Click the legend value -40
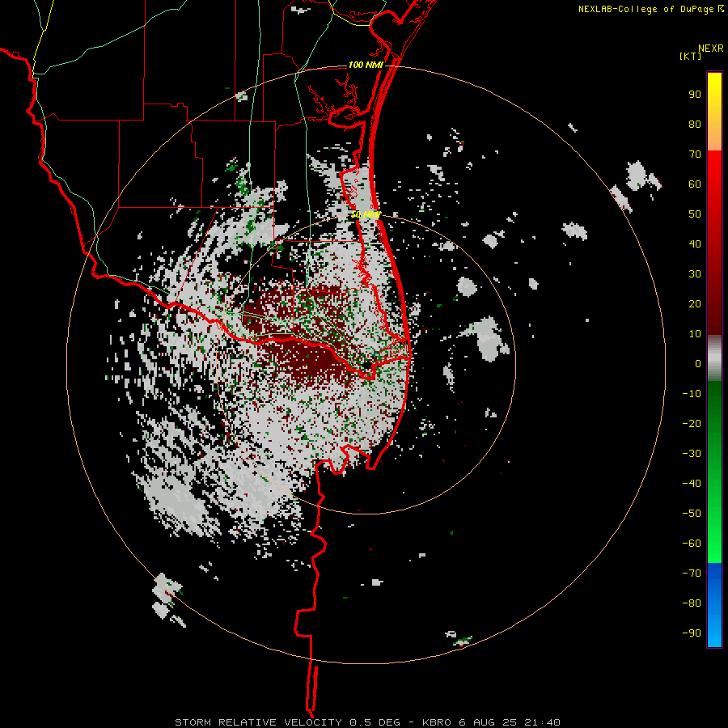This screenshot has width=728, height=728. pyautogui.click(x=692, y=484)
